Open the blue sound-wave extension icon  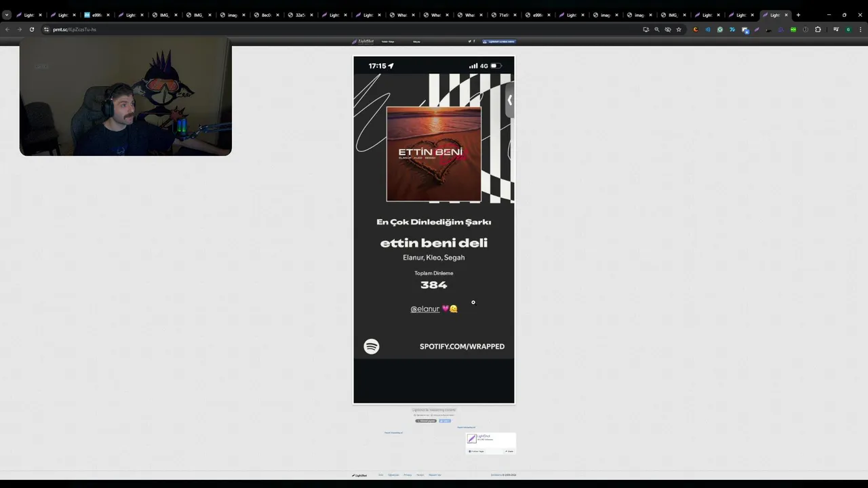[708, 29]
